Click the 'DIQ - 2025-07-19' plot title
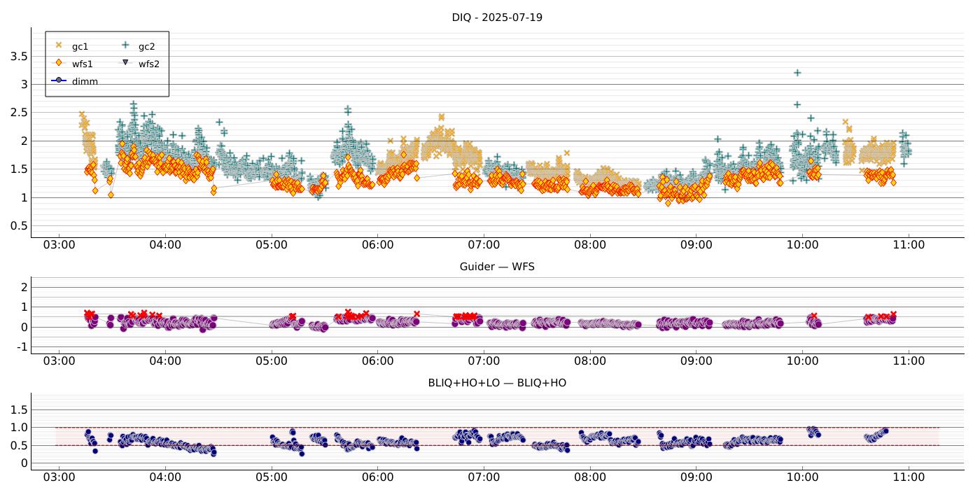Viewport: 980px width, 490px height. pos(497,17)
